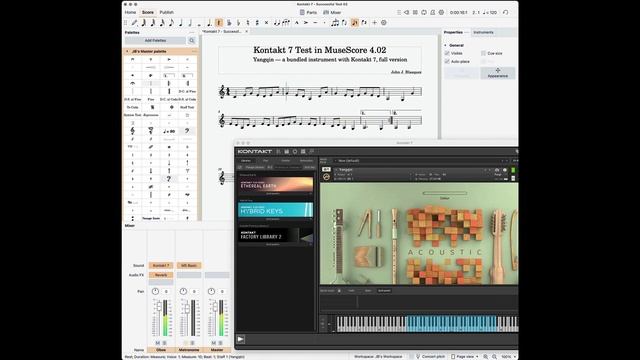Insert a tuplet from the toolbar
The width and height of the screenshot is (640, 360).
[335, 23]
